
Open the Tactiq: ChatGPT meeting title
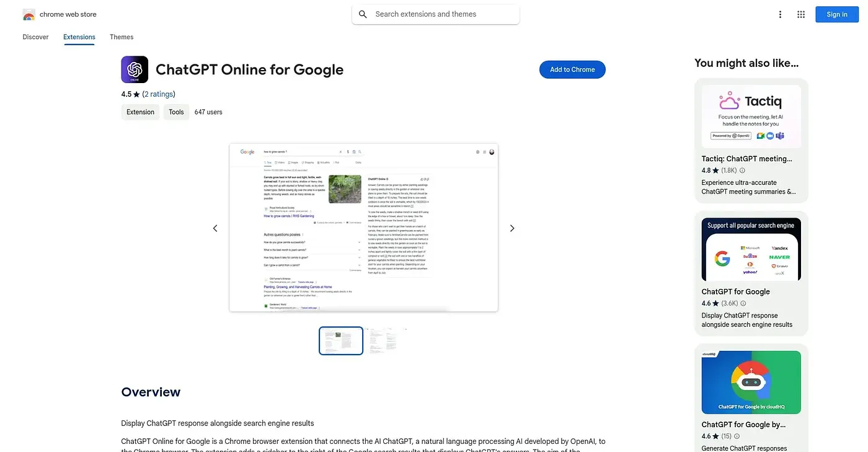(x=747, y=159)
